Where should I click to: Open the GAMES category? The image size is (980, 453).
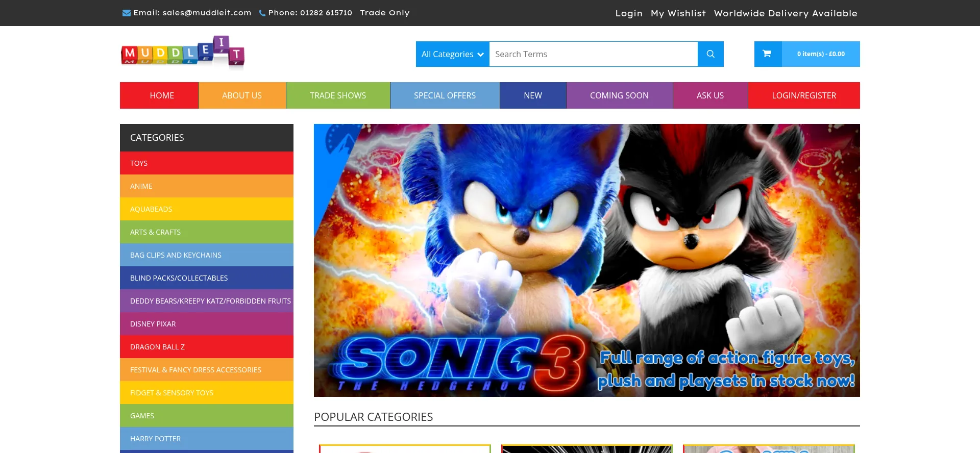coord(207,416)
